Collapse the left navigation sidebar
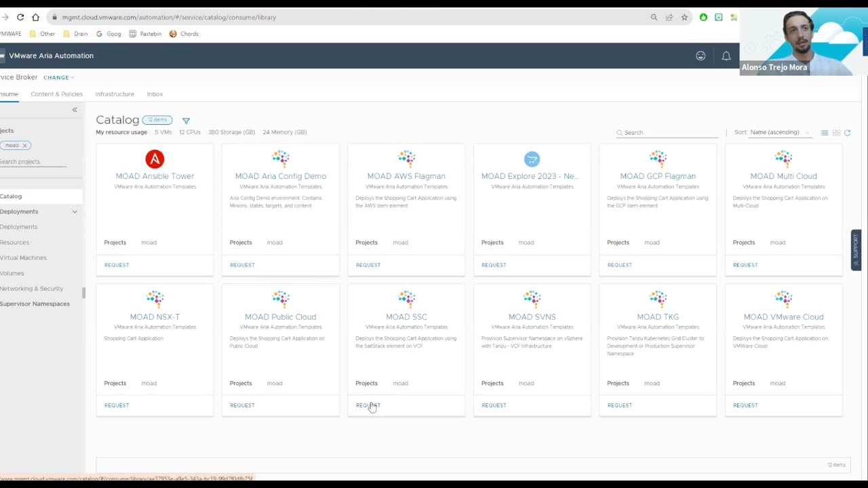Screen dimensions: 868x488 point(75,110)
